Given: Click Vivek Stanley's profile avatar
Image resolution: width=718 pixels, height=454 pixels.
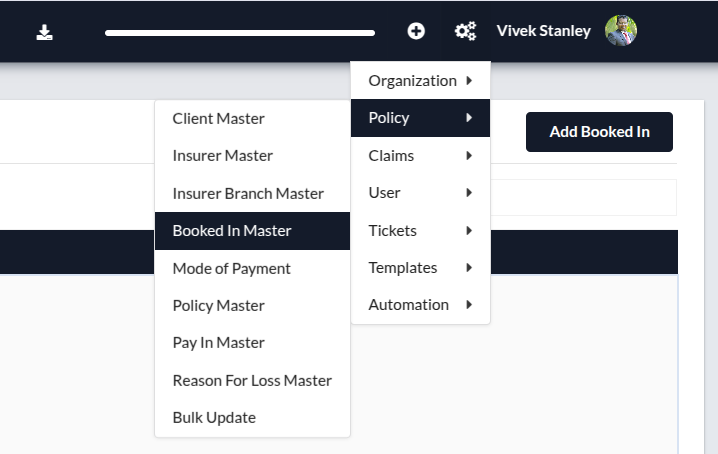Looking at the screenshot, I should pyautogui.click(x=620, y=31).
